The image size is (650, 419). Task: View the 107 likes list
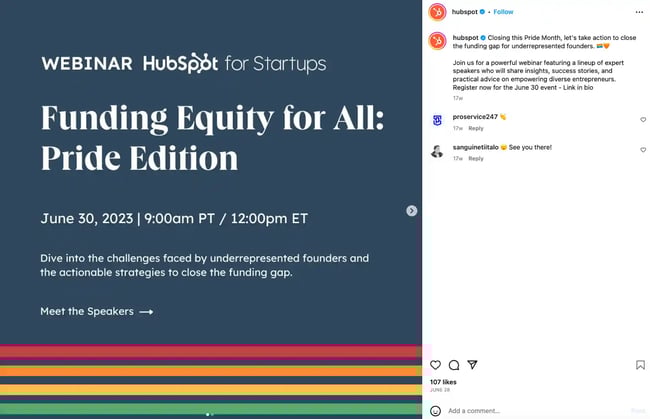click(443, 382)
